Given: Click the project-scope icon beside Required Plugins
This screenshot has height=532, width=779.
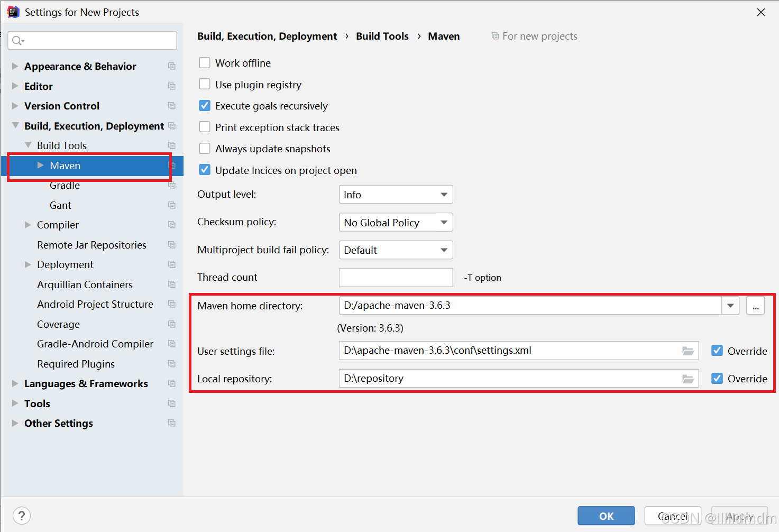Looking at the screenshot, I should click(172, 364).
